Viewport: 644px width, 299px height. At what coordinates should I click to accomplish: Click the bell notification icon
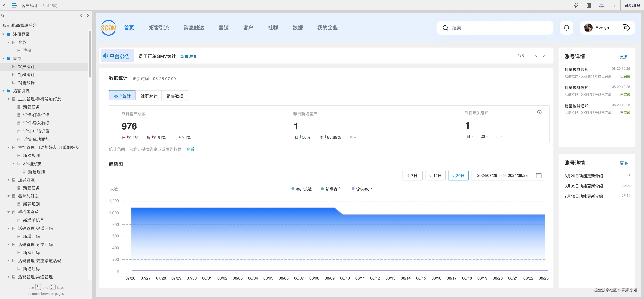(x=566, y=28)
